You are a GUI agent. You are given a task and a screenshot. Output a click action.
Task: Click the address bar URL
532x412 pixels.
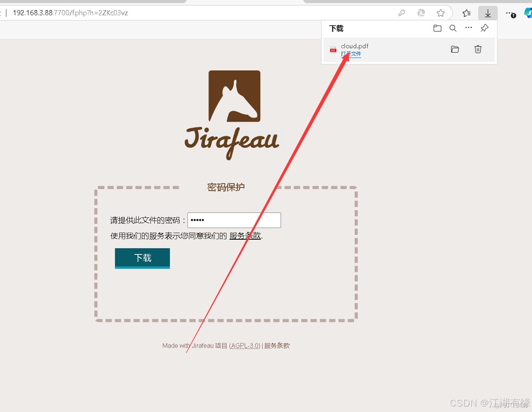(70, 13)
